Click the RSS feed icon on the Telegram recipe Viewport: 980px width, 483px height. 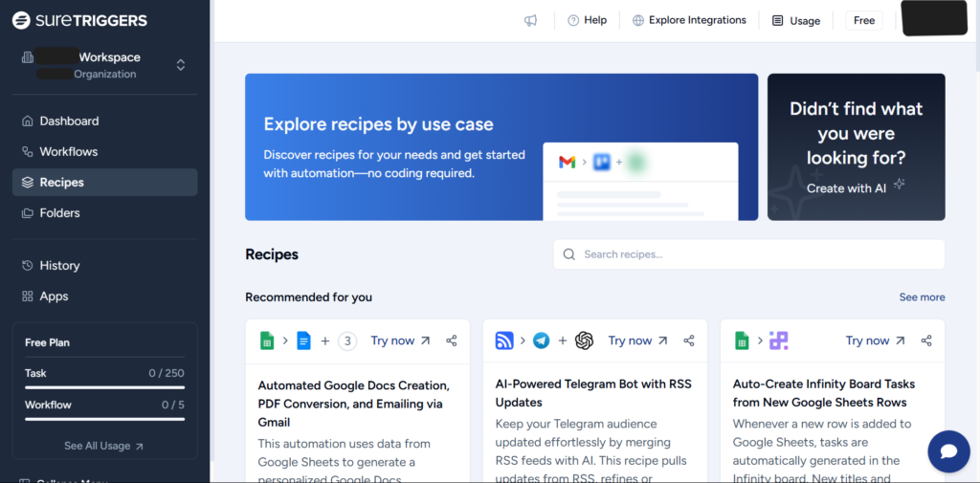[504, 340]
